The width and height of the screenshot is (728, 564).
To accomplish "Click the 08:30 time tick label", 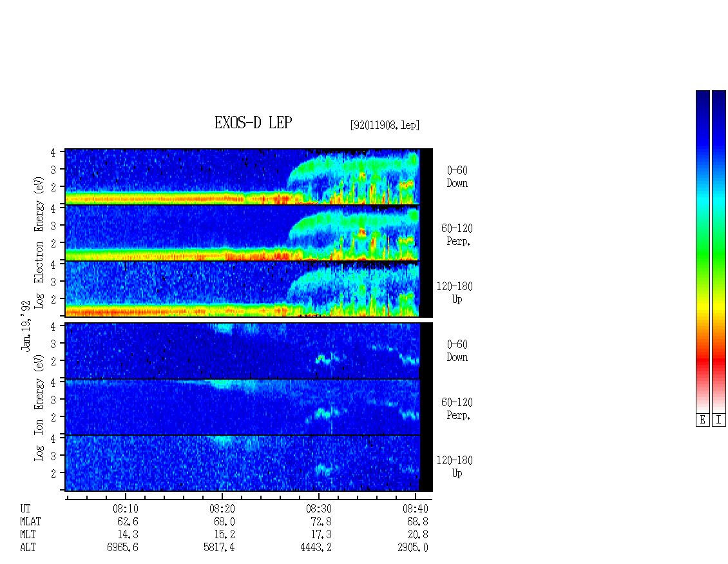I will click(x=318, y=509).
